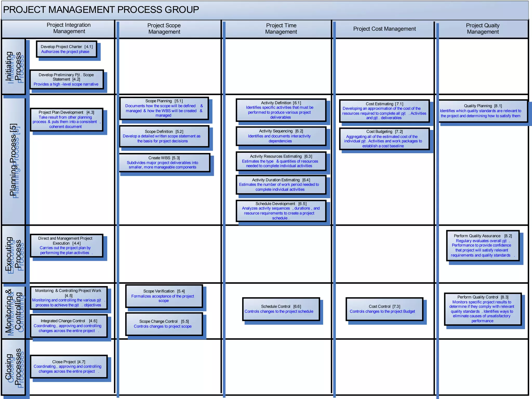Select the Activity Definition [6.1] box
This screenshot has height=399, width=532.
(x=281, y=110)
